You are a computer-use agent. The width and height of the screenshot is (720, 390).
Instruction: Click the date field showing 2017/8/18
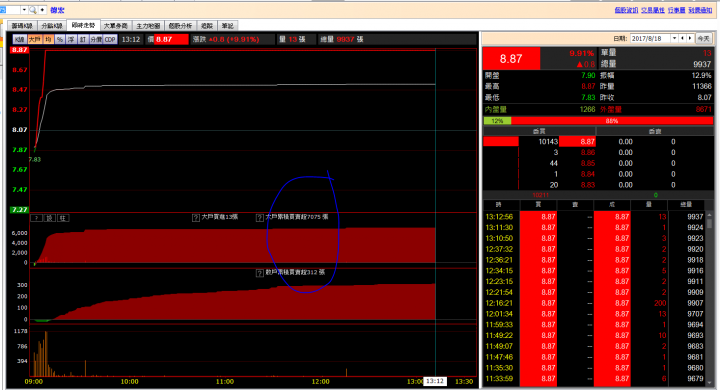tap(651, 39)
